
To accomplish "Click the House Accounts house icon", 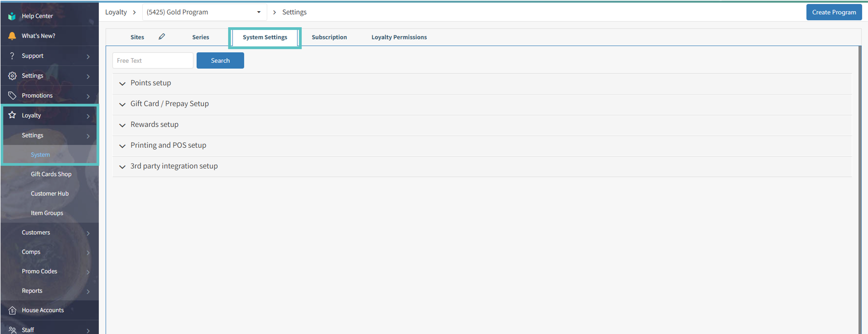I will 12,310.
